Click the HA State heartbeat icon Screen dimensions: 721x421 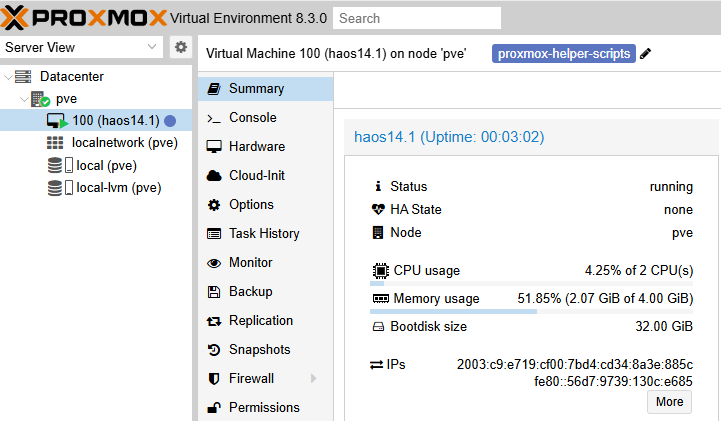378,210
